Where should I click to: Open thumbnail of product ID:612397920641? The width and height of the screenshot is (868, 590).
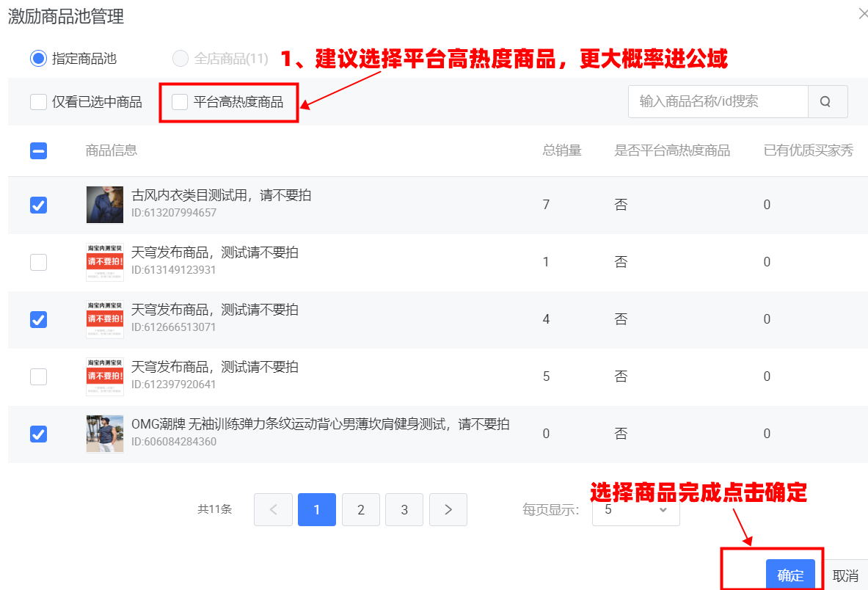(x=105, y=377)
